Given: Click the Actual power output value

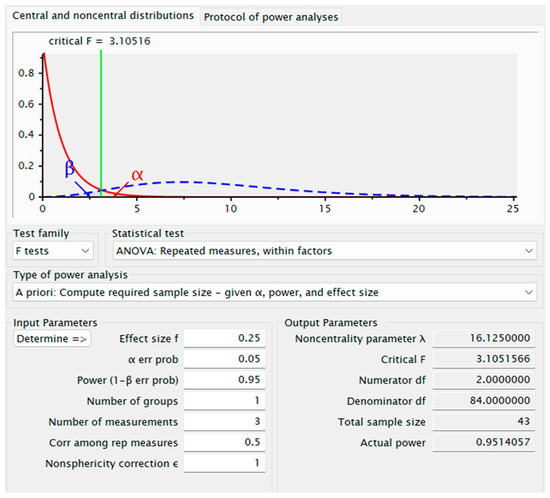Looking at the screenshot, I should tap(484, 442).
